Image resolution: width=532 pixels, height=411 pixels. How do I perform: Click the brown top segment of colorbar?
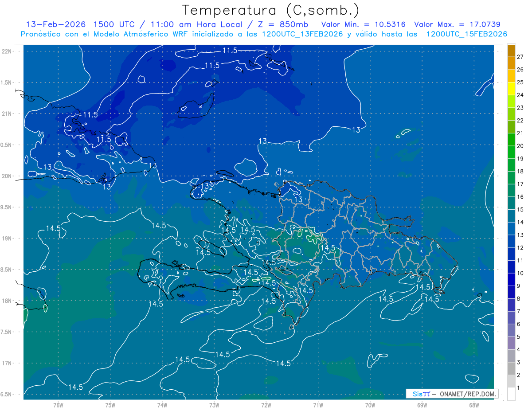click(511, 51)
